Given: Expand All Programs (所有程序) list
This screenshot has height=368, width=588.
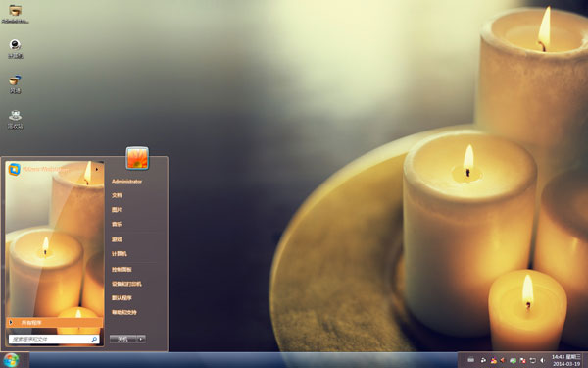Looking at the screenshot, I should [54, 323].
